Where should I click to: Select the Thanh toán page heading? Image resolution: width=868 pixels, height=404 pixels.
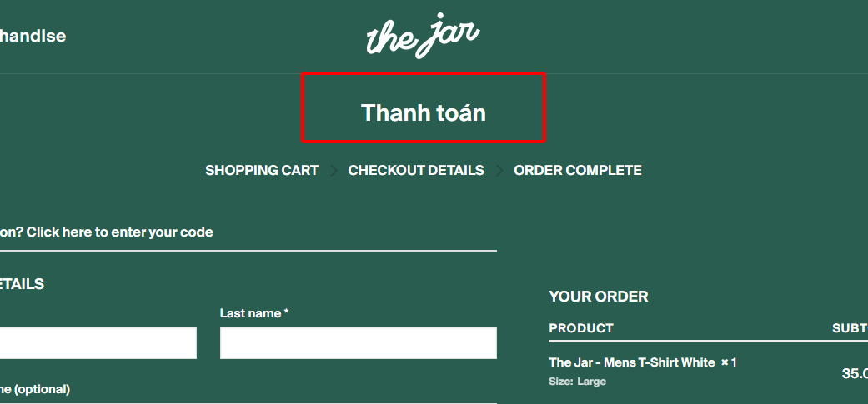click(x=424, y=112)
